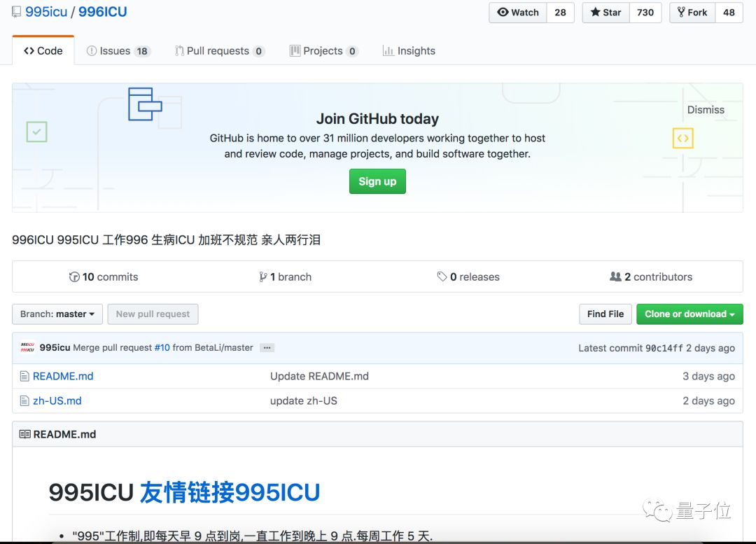Open the Pull requests tab
The height and width of the screenshot is (544, 756).
click(219, 50)
